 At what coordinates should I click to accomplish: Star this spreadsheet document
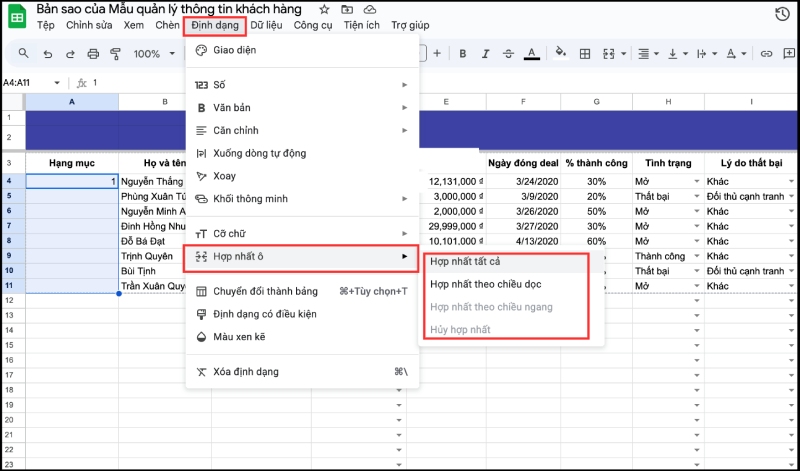[x=324, y=9]
